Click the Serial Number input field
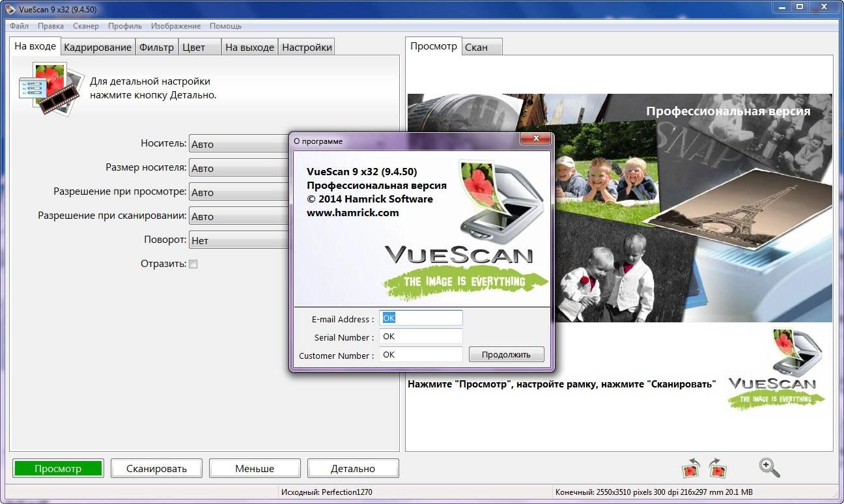 click(421, 337)
